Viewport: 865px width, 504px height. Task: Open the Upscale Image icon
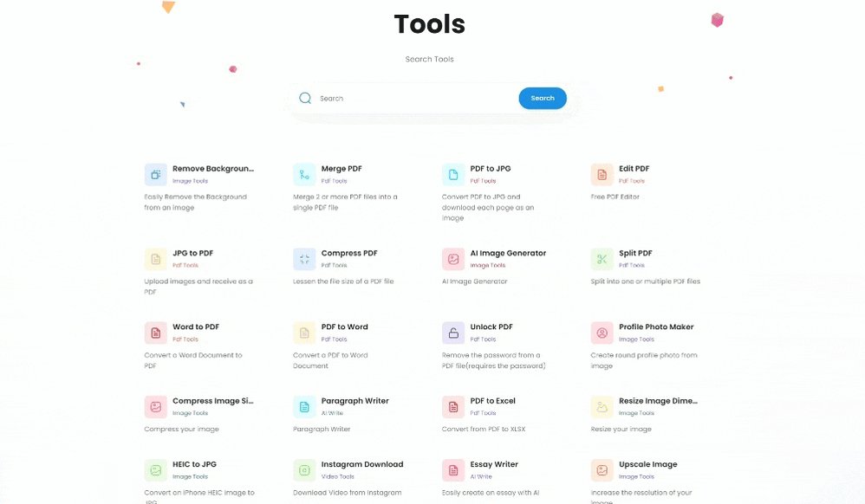click(602, 470)
